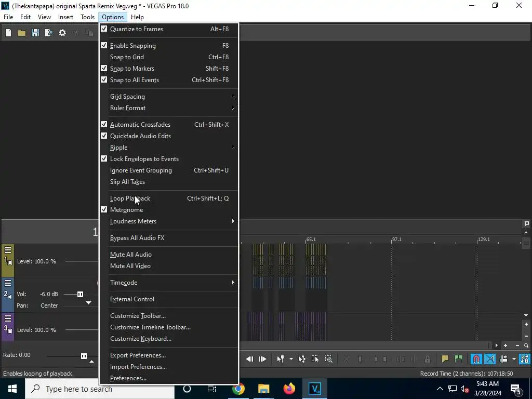The height and width of the screenshot is (399, 532).
Task: Click the zoom magnifier icon beside the scrollbar
Action: 526,345
